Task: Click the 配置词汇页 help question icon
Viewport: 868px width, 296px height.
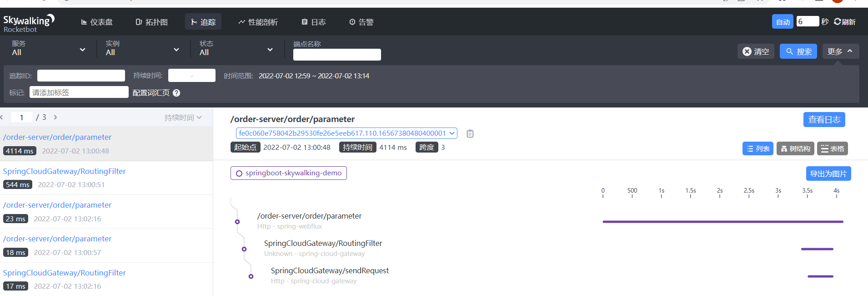Action: click(x=177, y=93)
